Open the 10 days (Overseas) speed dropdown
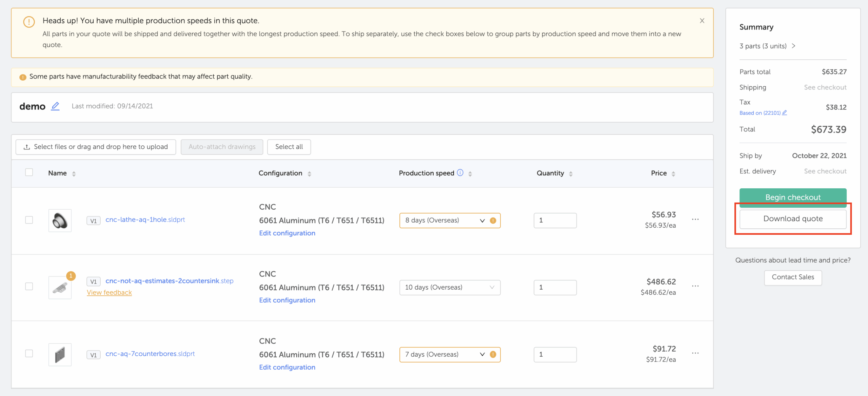 [x=450, y=287]
